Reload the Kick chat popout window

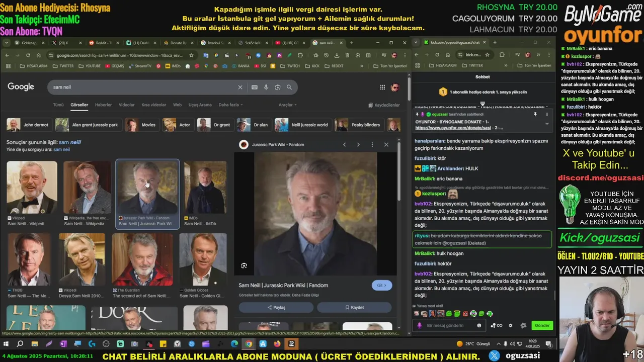pyautogui.click(x=437, y=55)
